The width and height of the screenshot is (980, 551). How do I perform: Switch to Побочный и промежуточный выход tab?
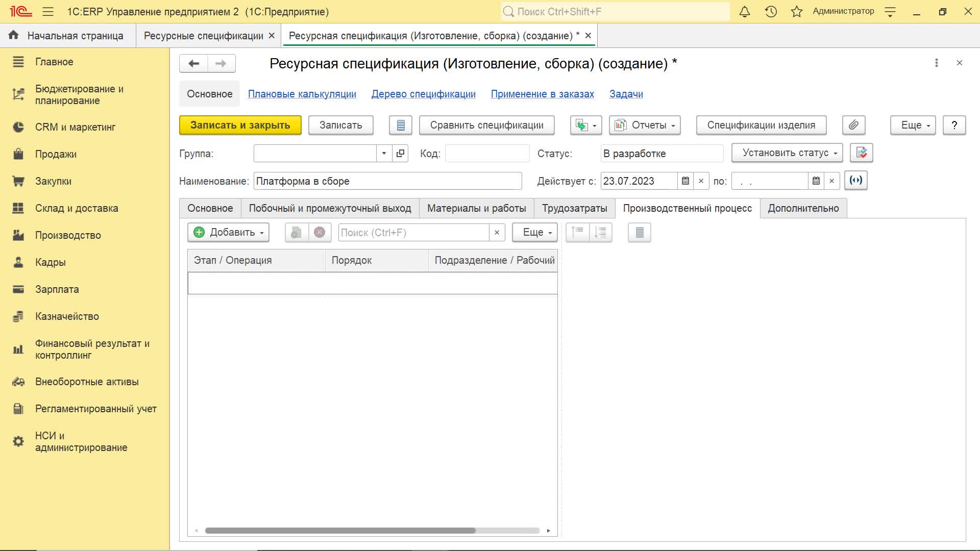tap(330, 208)
